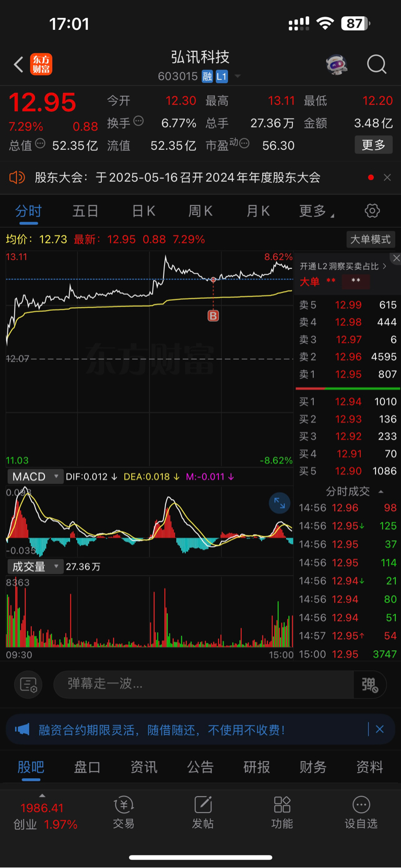Select the 卖5 price 12.99 row

coord(348,305)
